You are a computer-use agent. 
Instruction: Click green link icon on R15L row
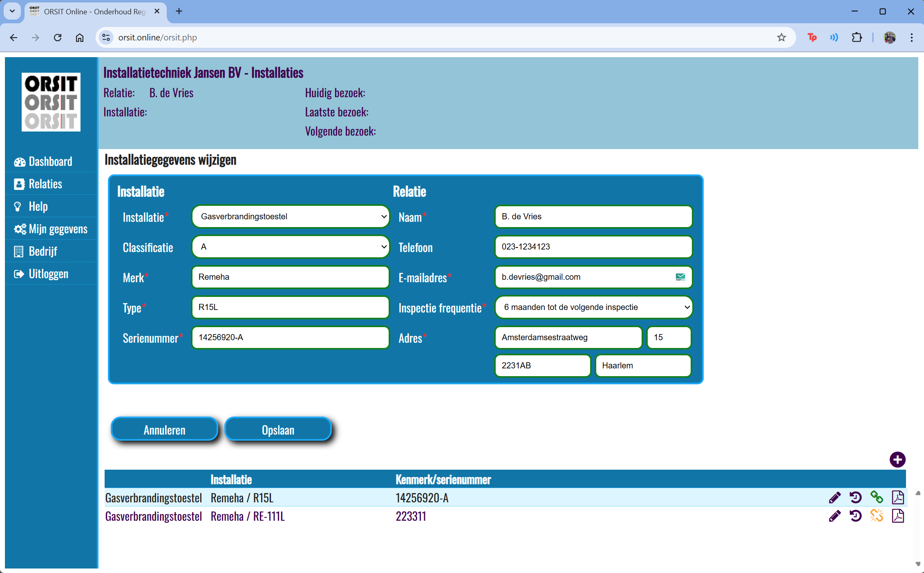pos(877,497)
